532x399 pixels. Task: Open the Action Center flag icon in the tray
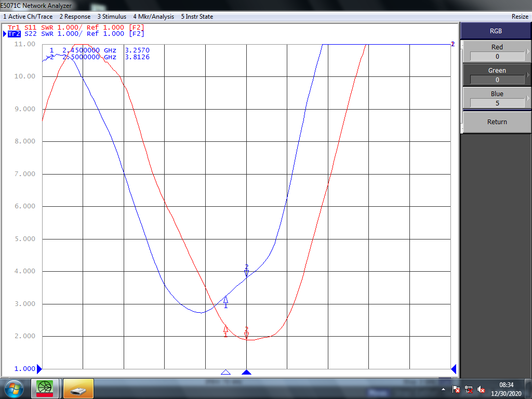pyautogui.click(x=456, y=389)
